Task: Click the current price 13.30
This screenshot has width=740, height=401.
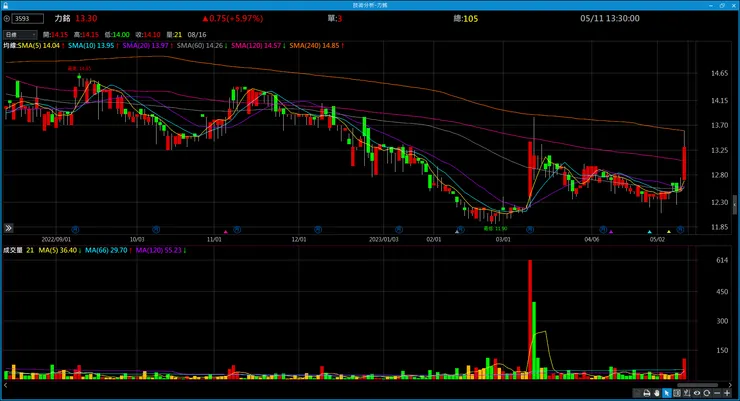Action: coord(86,18)
